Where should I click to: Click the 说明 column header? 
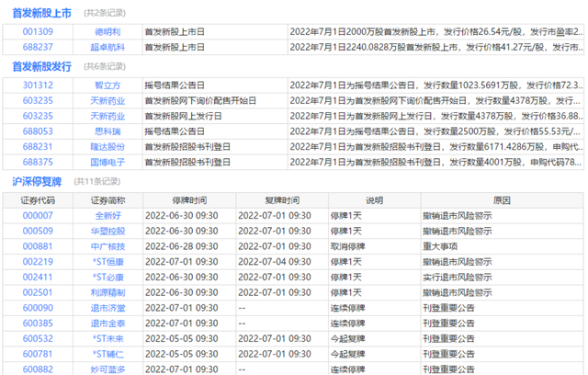(x=374, y=200)
